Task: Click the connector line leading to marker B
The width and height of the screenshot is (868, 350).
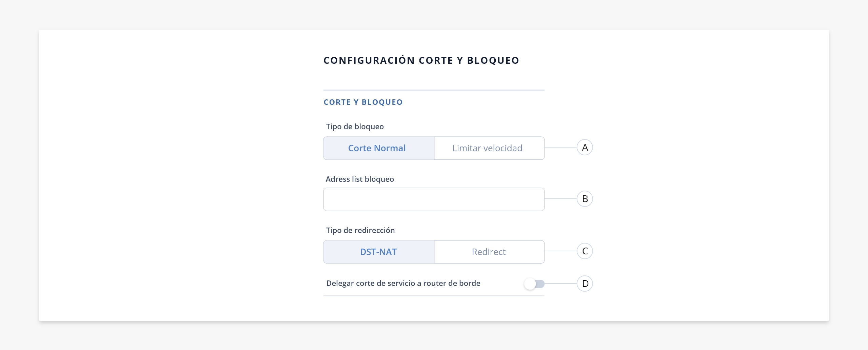Action: coord(561,199)
